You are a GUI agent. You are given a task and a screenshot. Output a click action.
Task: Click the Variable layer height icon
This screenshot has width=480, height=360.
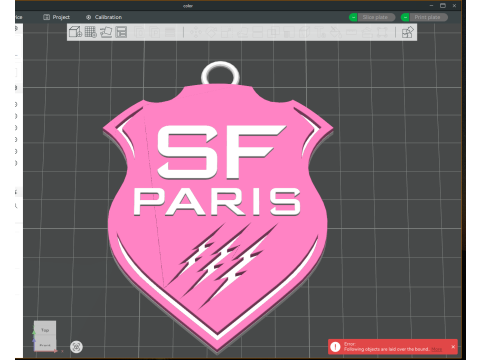click(170, 32)
